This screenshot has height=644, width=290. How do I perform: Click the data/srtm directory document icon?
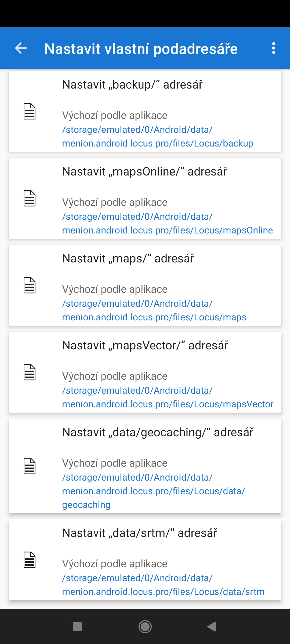30,560
